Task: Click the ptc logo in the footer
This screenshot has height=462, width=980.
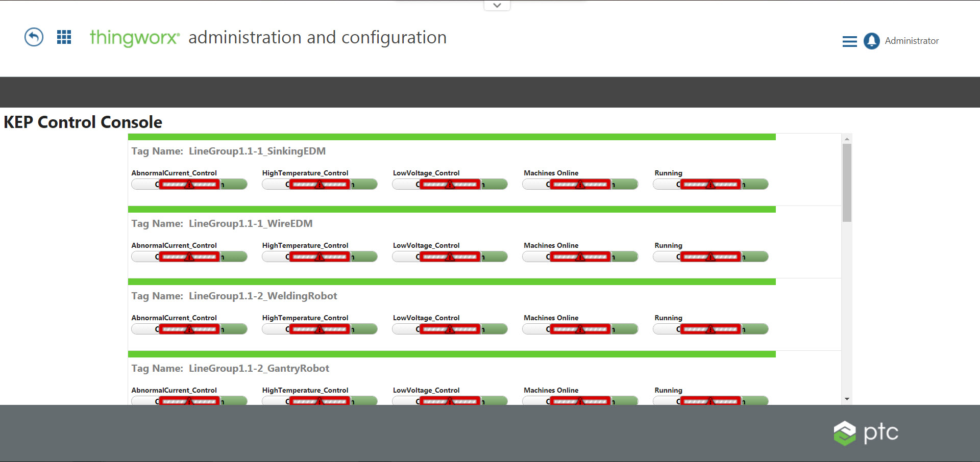Action: point(866,433)
